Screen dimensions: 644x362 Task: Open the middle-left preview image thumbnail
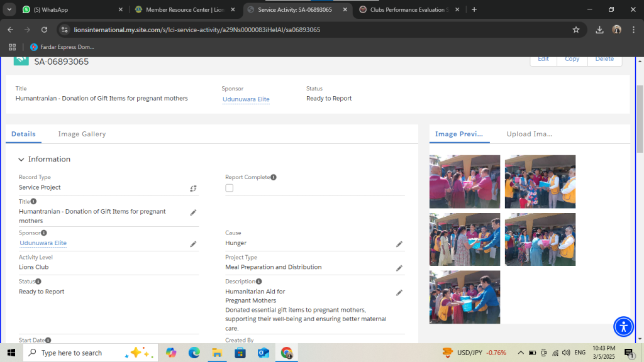point(465,239)
